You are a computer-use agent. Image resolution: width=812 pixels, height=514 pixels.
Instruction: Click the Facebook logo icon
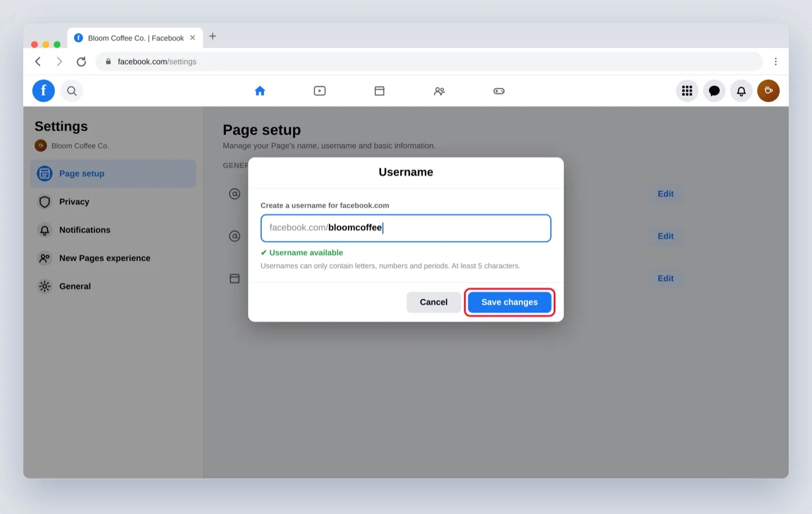[x=43, y=91]
